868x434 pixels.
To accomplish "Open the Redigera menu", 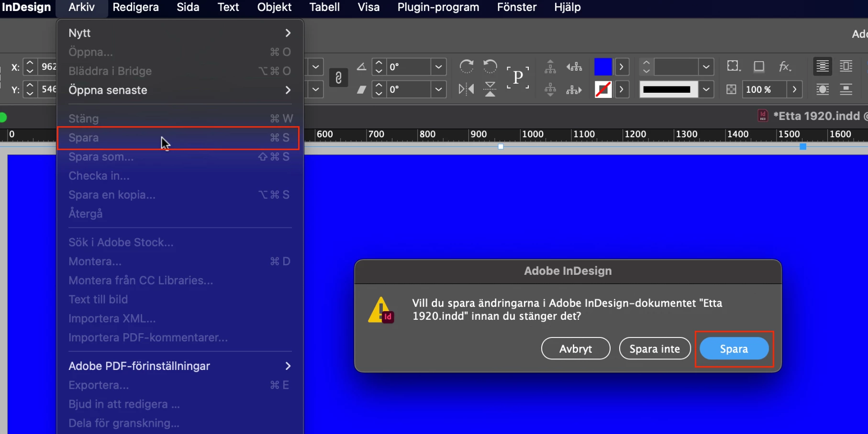I will point(135,7).
